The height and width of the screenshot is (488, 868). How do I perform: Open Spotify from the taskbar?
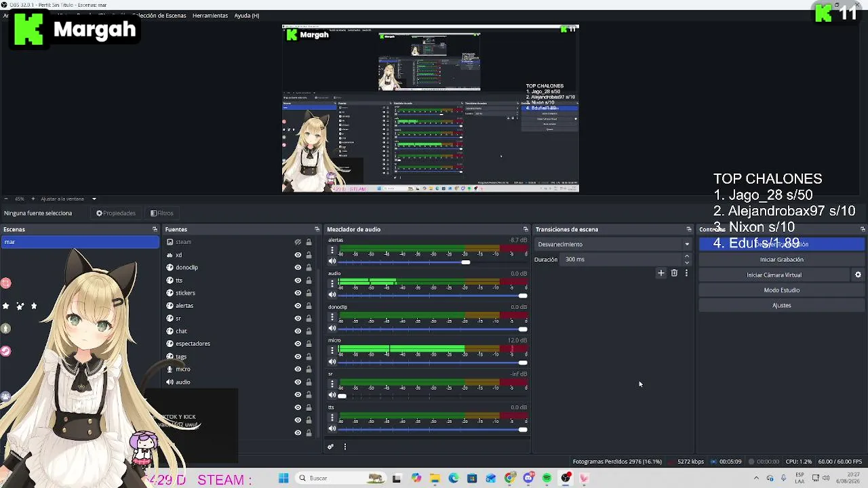point(547,479)
